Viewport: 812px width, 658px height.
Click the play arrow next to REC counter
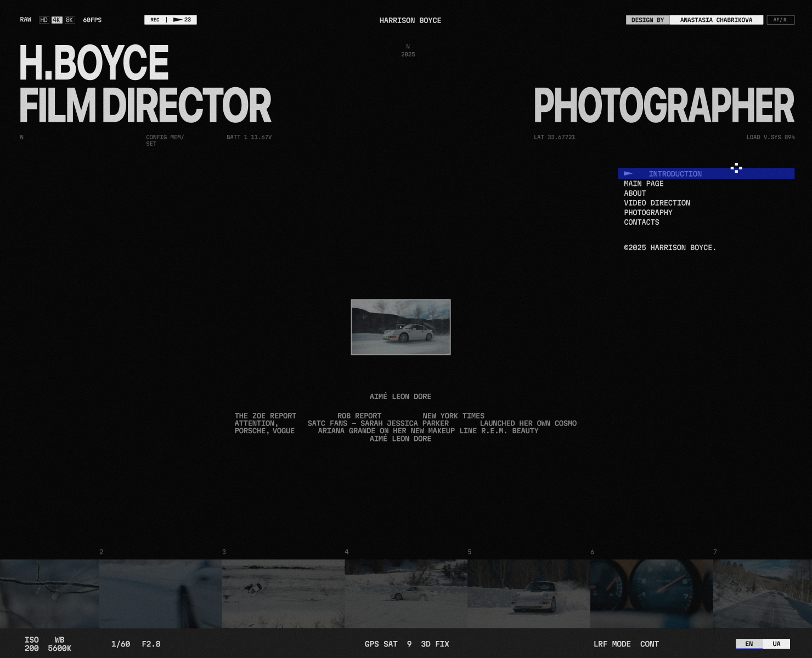(x=177, y=20)
